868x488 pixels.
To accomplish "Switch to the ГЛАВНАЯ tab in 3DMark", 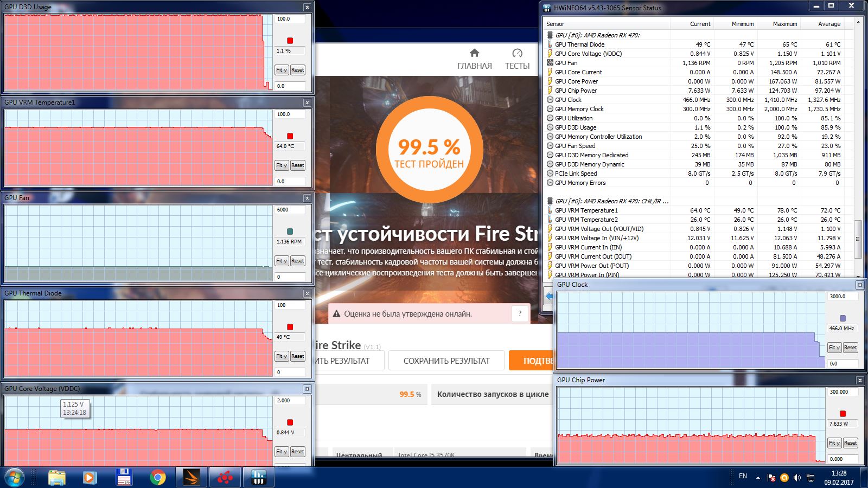I will 475,60.
